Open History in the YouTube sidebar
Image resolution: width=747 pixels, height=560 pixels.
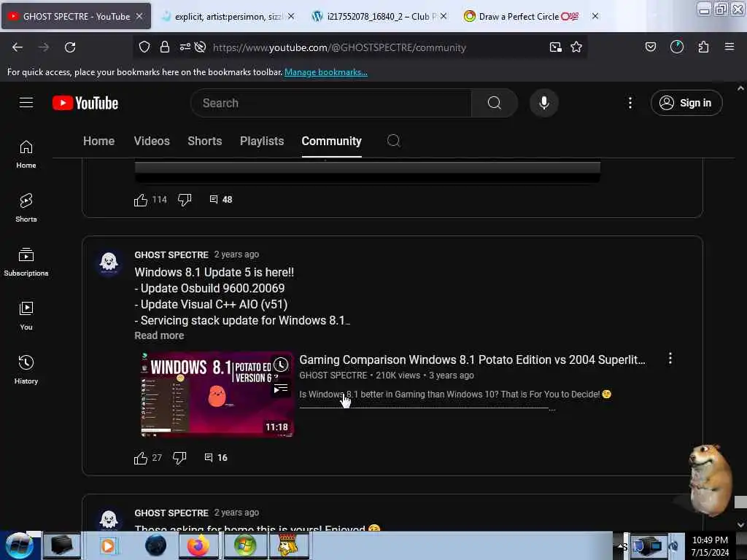pyautogui.click(x=26, y=370)
